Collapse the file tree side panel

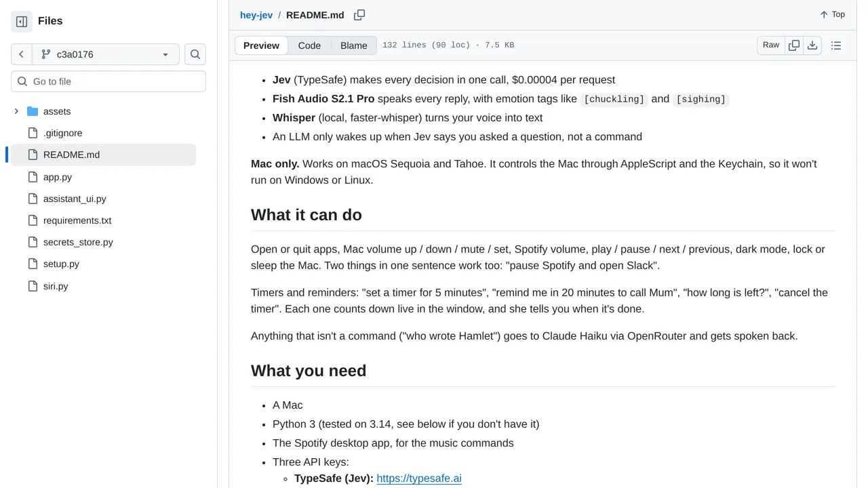(22, 21)
